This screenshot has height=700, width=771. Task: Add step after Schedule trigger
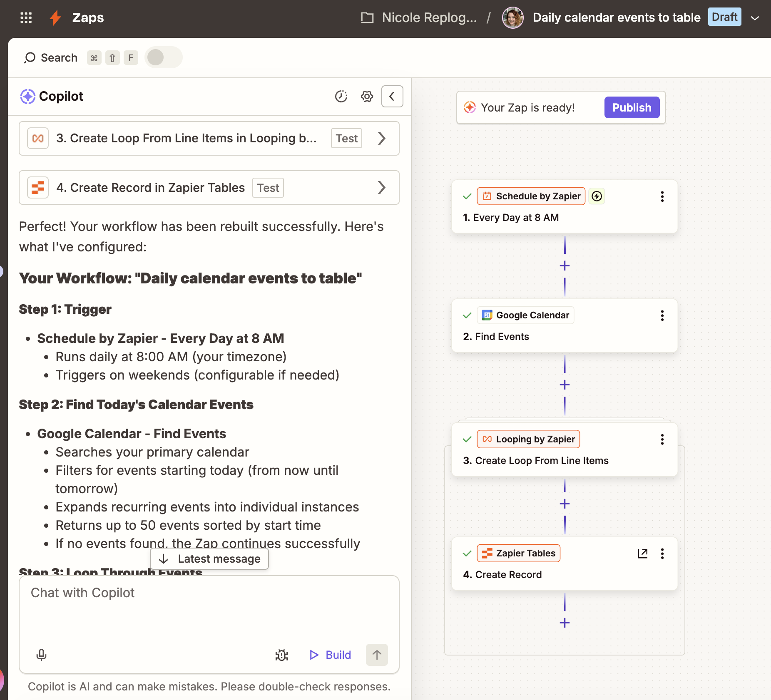565,266
